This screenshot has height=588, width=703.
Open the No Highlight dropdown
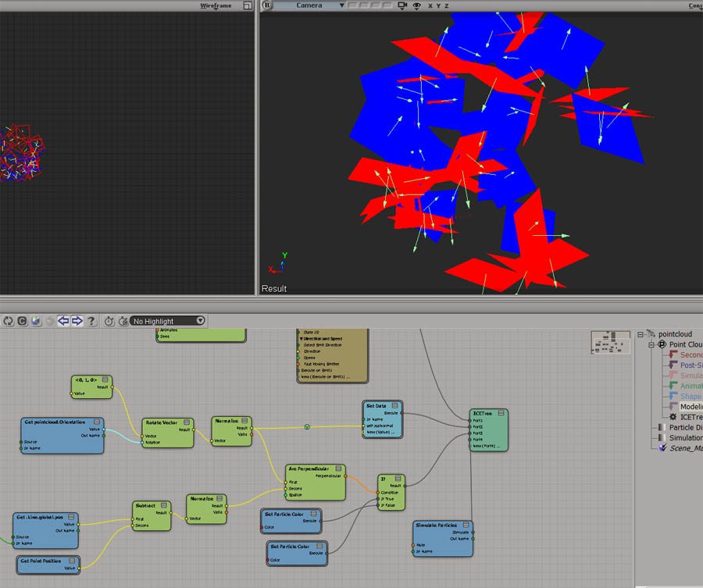168,321
